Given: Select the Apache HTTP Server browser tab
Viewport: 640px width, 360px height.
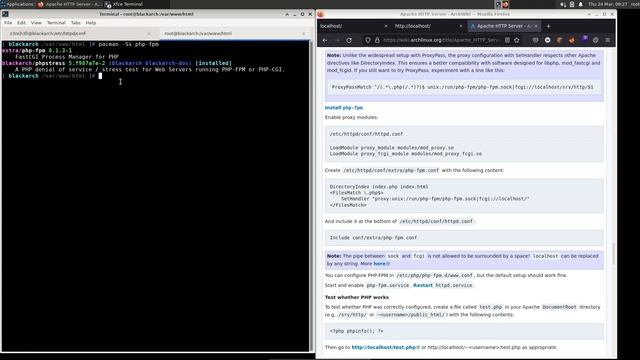Looking at the screenshot, I should tap(504, 26).
